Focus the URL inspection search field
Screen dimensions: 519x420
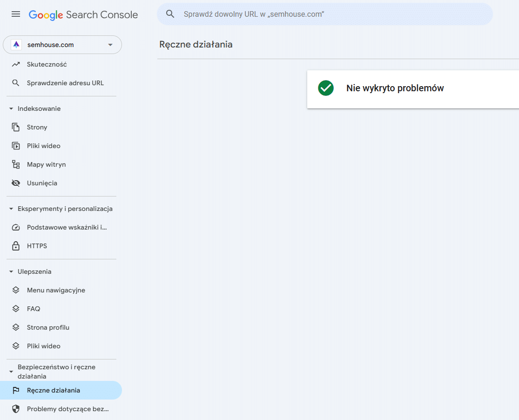pyautogui.click(x=325, y=14)
